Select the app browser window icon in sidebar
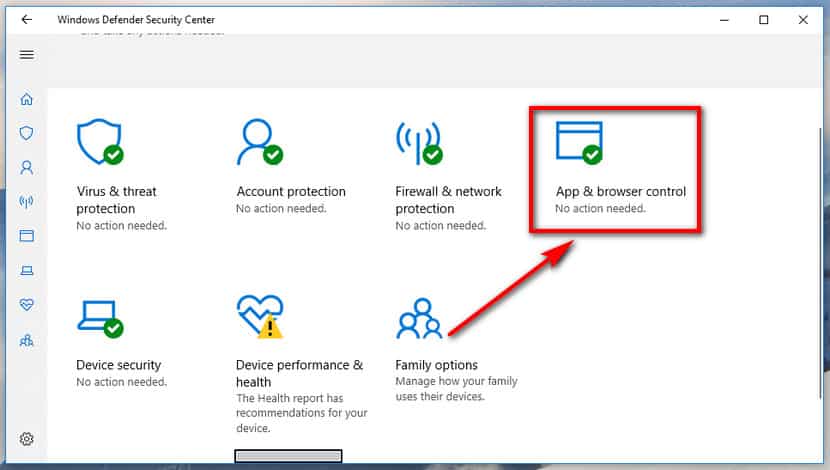 [x=26, y=236]
